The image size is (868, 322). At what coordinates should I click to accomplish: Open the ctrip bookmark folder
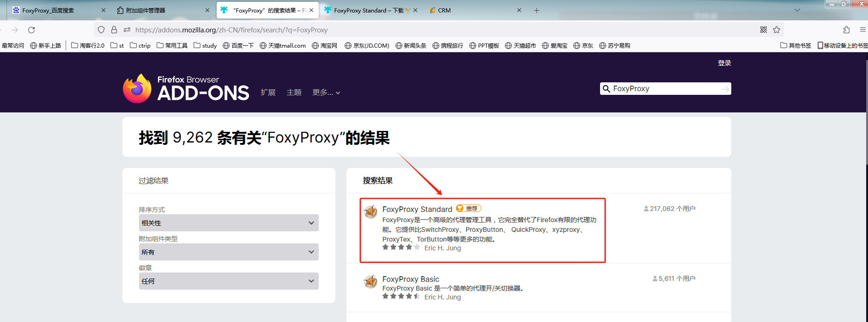pos(140,45)
